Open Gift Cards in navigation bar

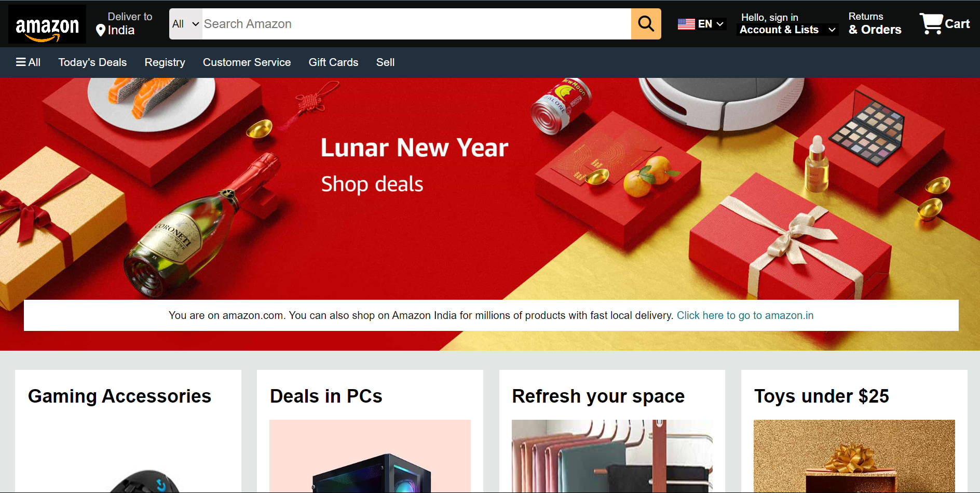click(x=333, y=62)
